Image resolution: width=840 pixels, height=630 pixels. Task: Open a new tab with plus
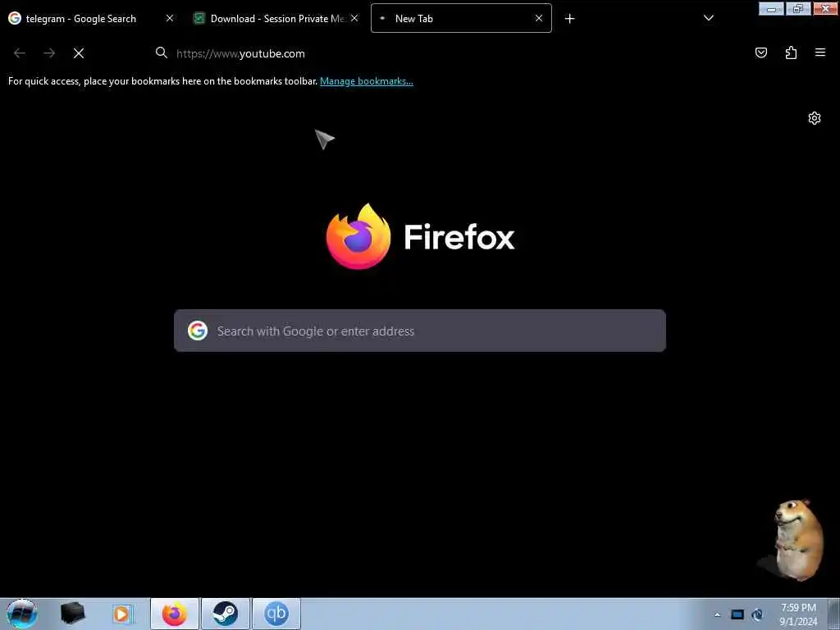click(569, 19)
